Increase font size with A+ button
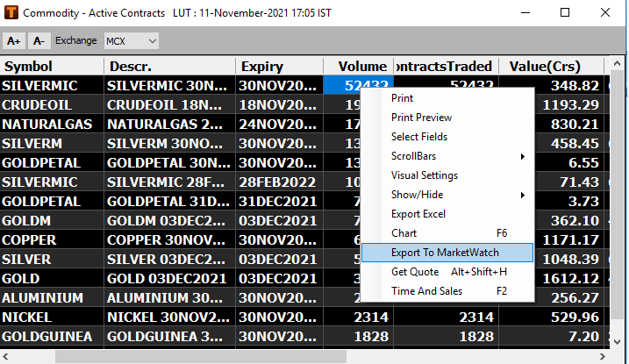 pyautogui.click(x=13, y=41)
